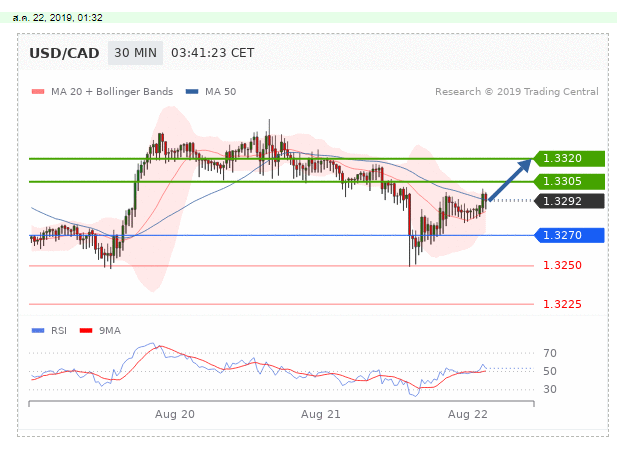The image size is (617, 449).
Task: Click the 1.3292 current price tag
Action: tap(569, 201)
